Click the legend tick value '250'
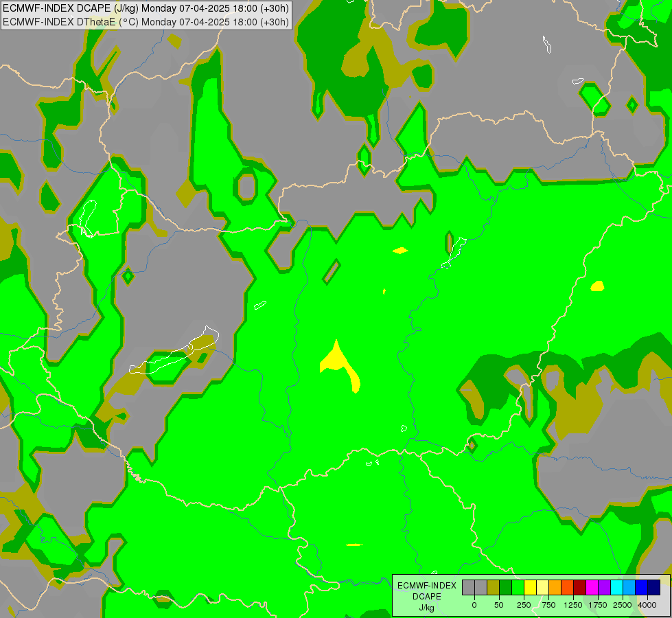The image size is (672, 618). [524, 605]
